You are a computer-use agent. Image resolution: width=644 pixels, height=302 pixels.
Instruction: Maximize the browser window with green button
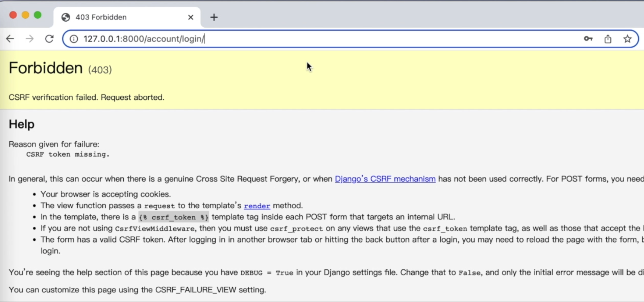(x=38, y=15)
